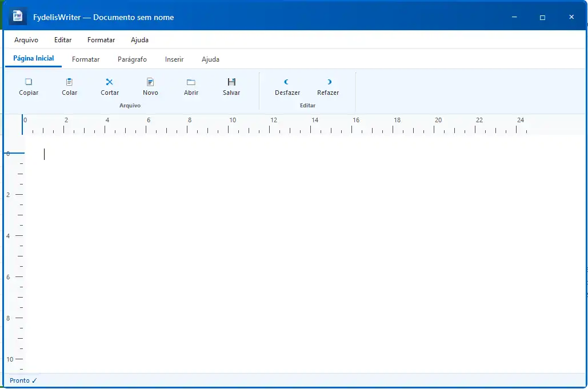Open the Ajuda menu in the menu bar
This screenshot has height=389, width=588.
click(x=139, y=40)
